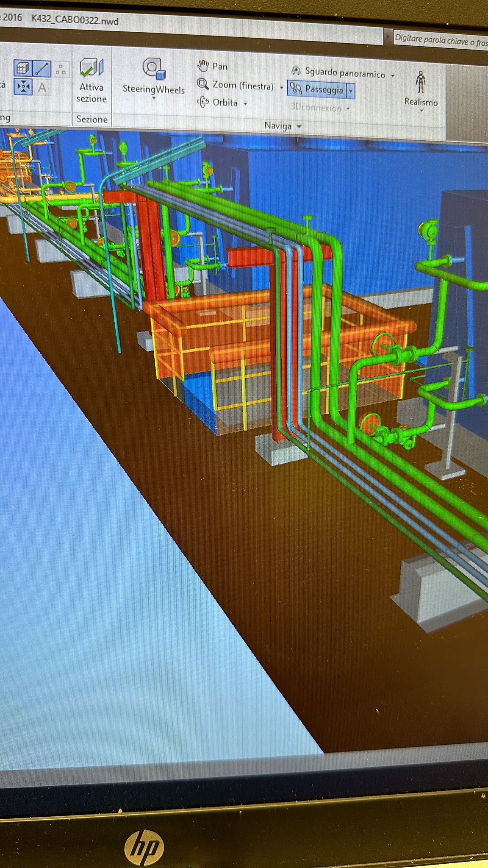Select the Orbita navigation tool
This screenshot has width=488, height=868.
tap(203, 102)
